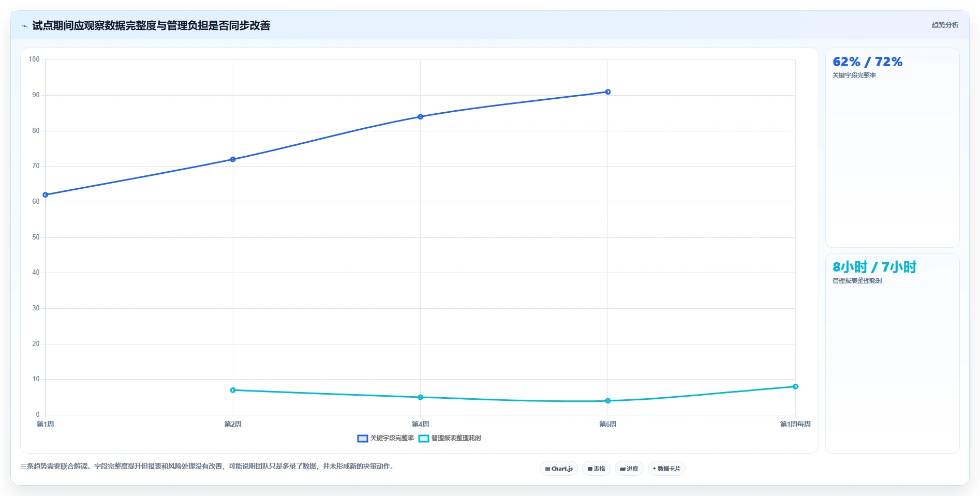Click the x-axis label 第4周
This screenshot has height=496, width=980.
tap(420, 424)
